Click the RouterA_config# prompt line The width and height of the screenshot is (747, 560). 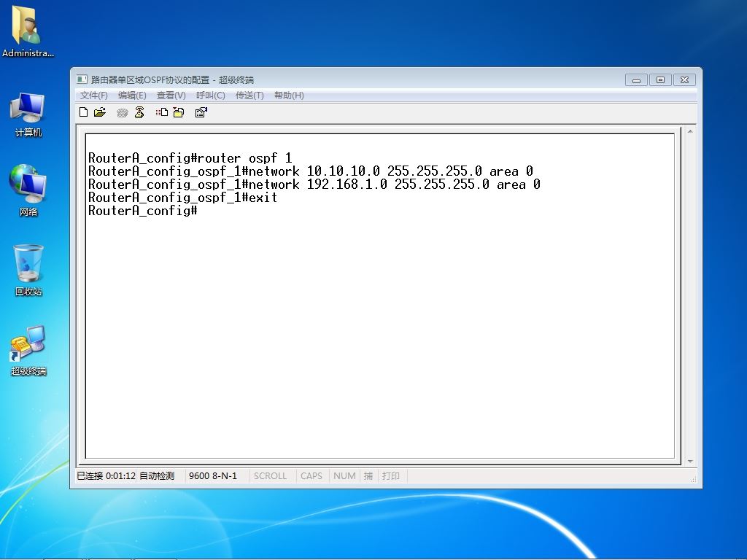pos(142,211)
